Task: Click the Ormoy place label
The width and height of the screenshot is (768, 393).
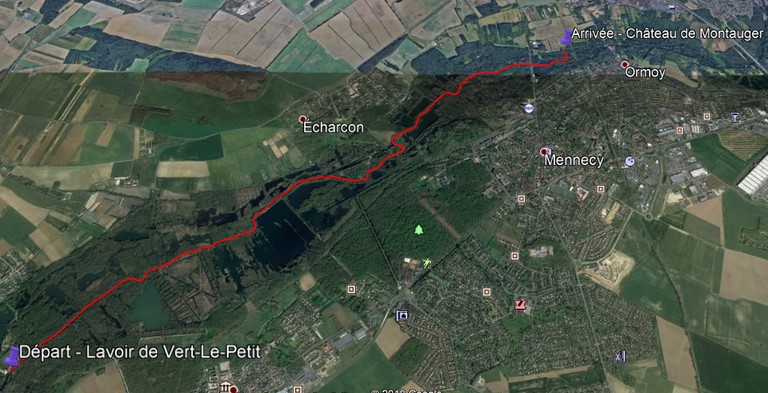Action: (x=645, y=73)
